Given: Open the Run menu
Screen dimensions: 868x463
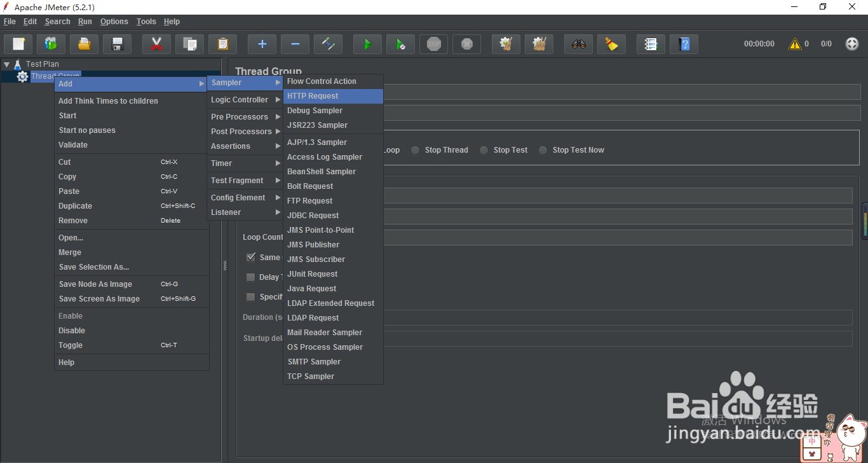Looking at the screenshot, I should (85, 22).
